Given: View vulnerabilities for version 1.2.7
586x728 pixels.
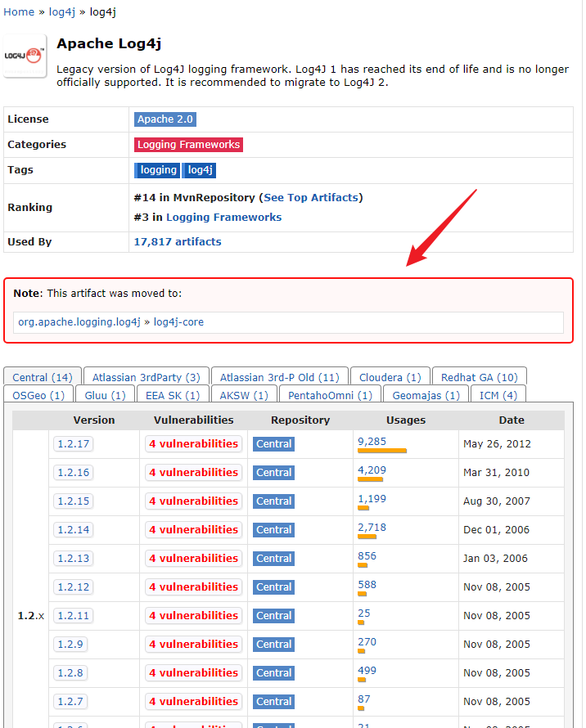Looking at the screenshot, I should coord(193,702).
